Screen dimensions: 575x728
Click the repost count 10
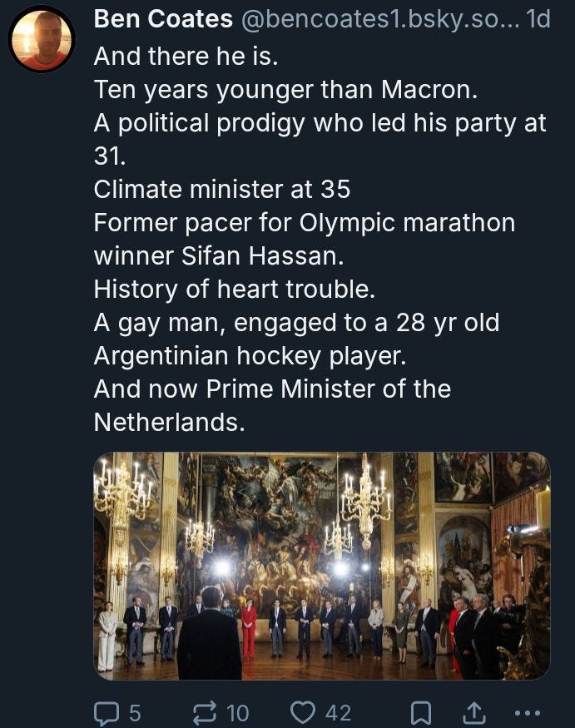point(237,712)
